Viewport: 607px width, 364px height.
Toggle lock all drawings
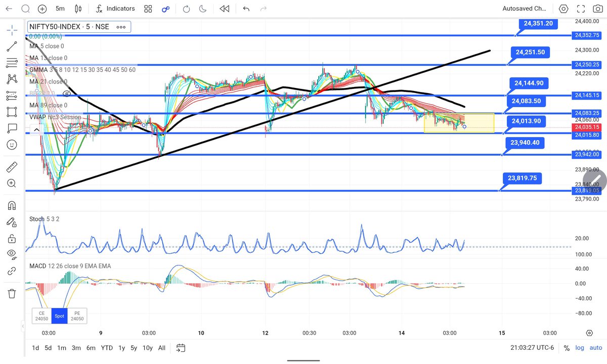click(x=12, y=238)
